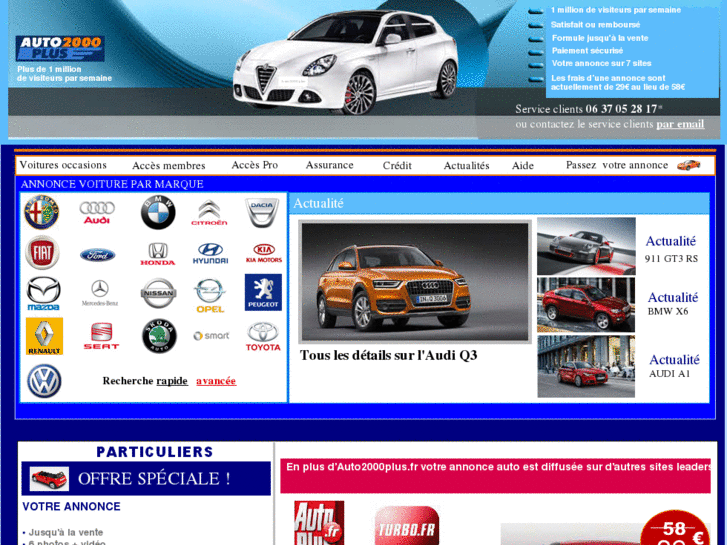The width and height of the screenshot is (727, 545).
Task: Select the Mercedes-Benz logo
Action: click(100, 293)
